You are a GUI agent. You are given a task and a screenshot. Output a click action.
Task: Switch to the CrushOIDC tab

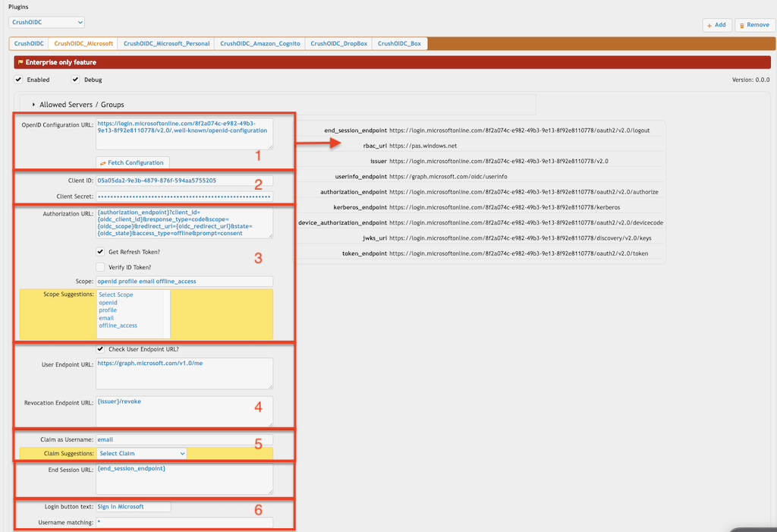coord(29,43)
